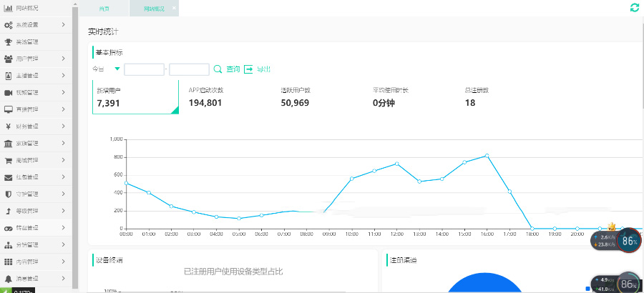Click the 网站概况 bar chart icon
Image resolution: width=644 pixels, height=293 pixels.
(8, 8)
